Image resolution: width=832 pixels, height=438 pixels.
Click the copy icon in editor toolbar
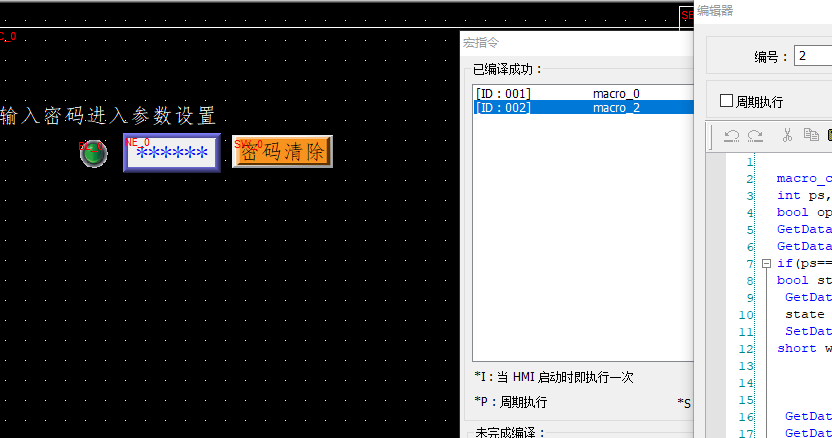click(810, 135)
